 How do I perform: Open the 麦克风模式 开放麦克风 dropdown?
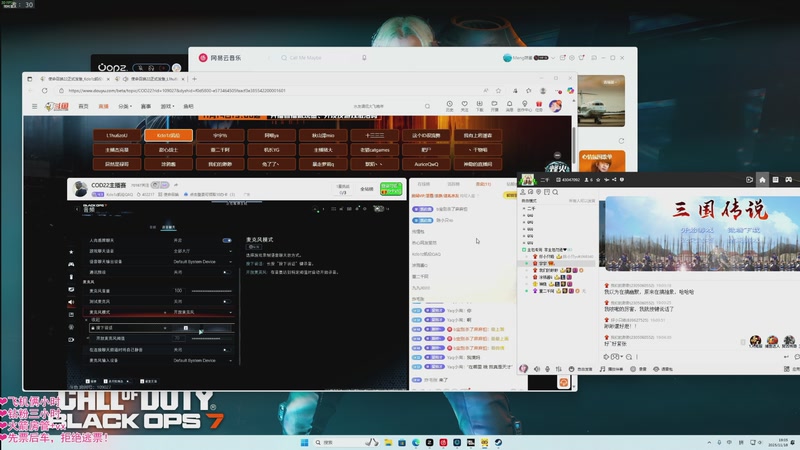(x=203, y=312)
